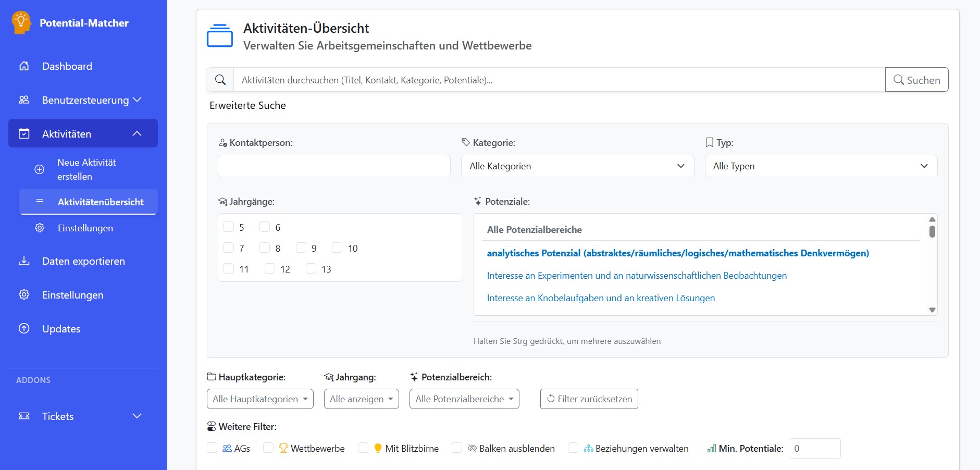Open the Dashboard menu item
Image resolution: width=980 pixels, height=470 pixels.
coord(67,66)
